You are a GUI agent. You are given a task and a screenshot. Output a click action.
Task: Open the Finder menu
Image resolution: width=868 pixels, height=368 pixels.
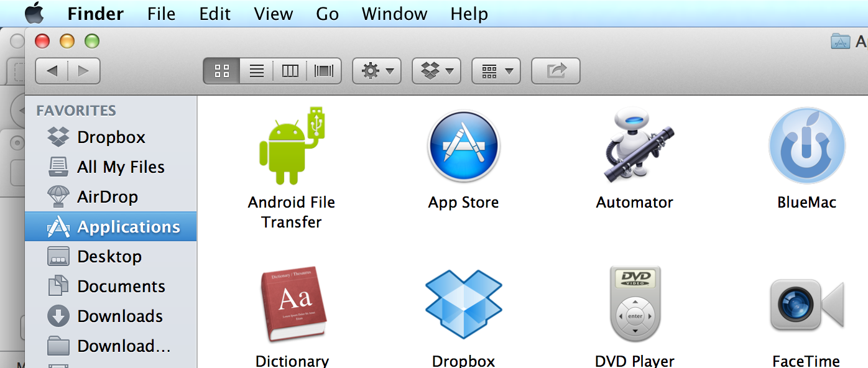[x=96, y=14]
